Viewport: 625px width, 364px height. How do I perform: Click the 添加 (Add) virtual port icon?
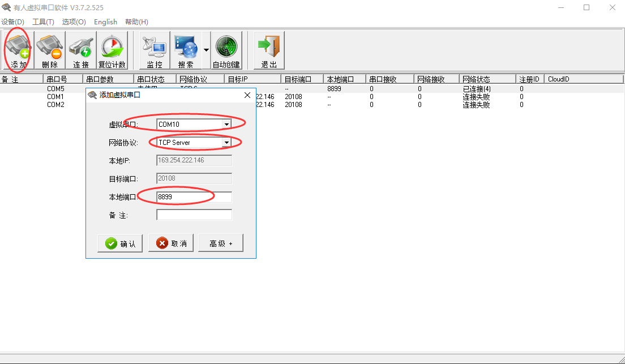point(18,50)
